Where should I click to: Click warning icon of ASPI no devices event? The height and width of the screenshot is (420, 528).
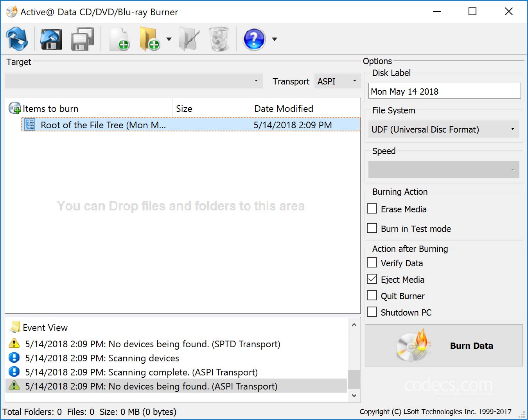pyautogui.click(x=14, y=386)
